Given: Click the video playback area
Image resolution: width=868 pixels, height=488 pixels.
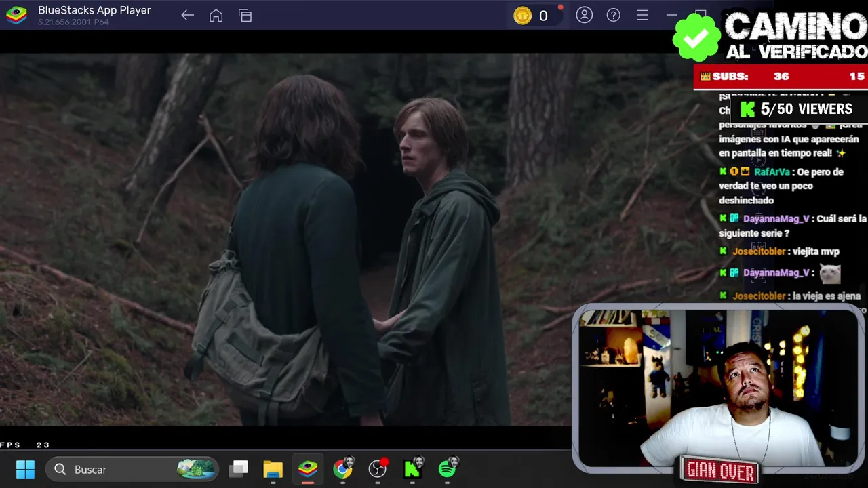Looking at the screenshot, I should tap(285, 239).
